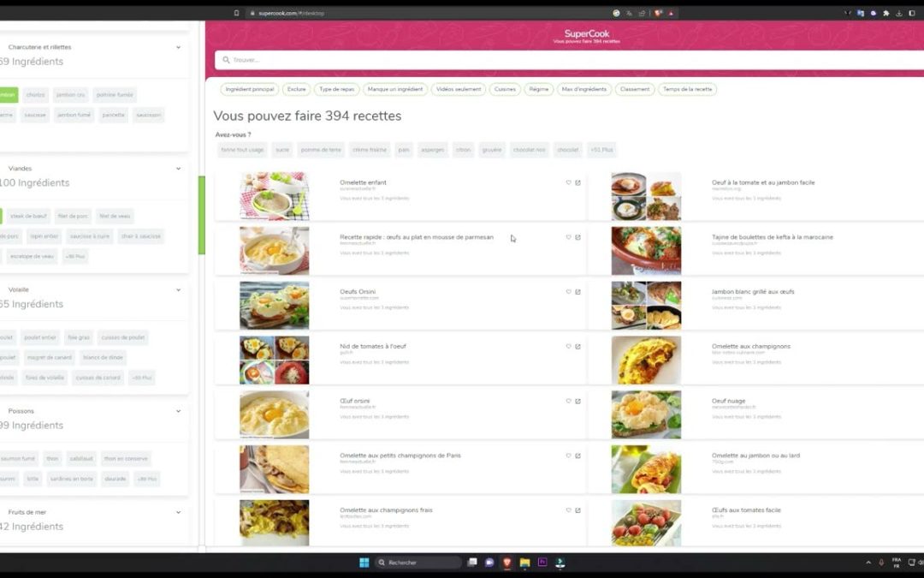
Task: Toggle jambon cru ingredient
Action: click(x=70, y=95)
